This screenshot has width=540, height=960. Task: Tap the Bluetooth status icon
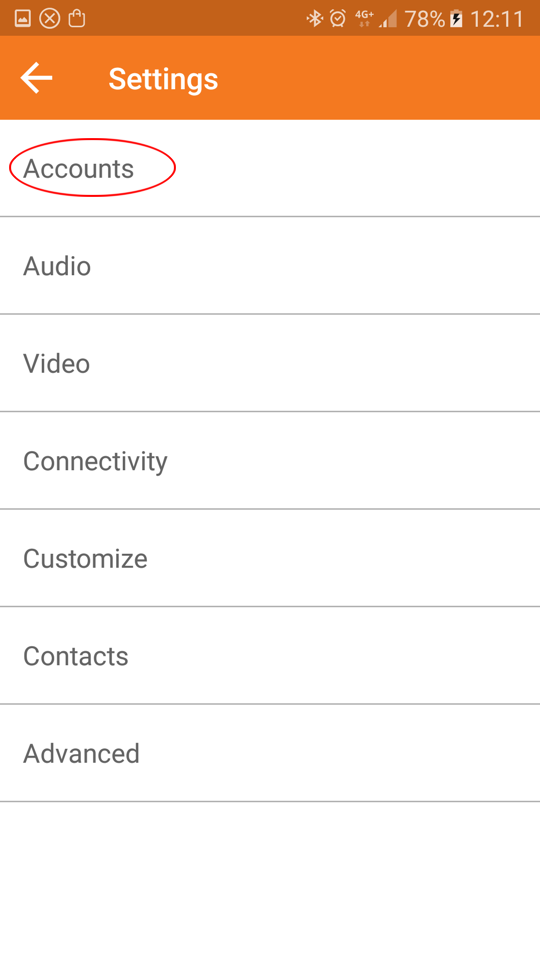315,19
